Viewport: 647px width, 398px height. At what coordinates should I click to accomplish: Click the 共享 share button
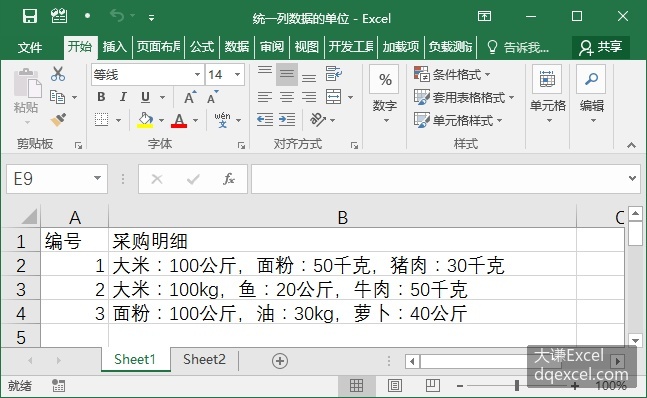point(600,47)
